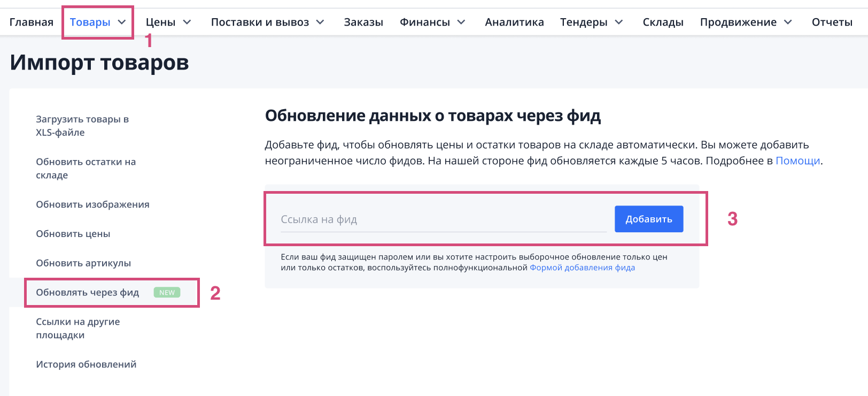Go to the Главная menu item
Image resolution: width=868 pixels, height=396 pixels.
click(30, 22)
